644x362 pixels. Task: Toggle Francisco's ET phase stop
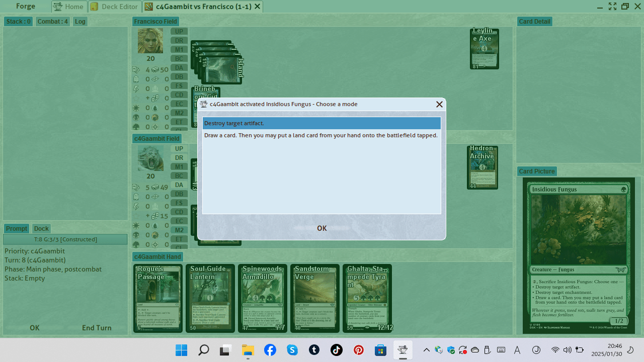(x=179, y=122)
